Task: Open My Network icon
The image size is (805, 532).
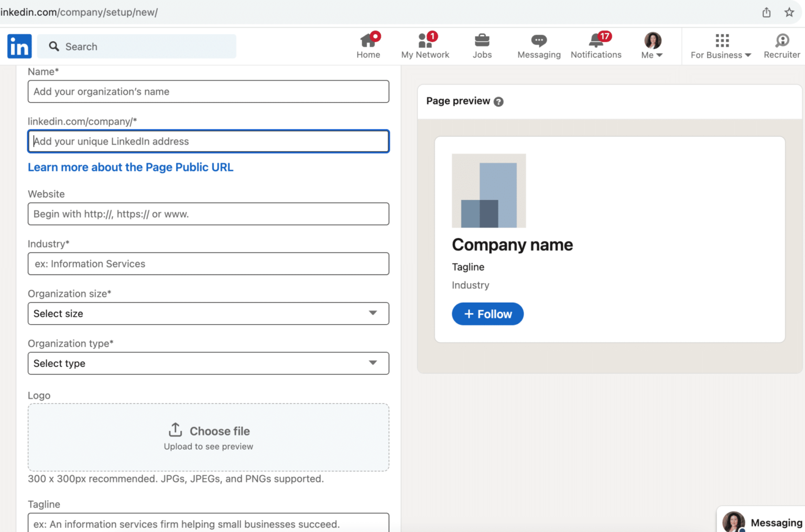Action: click(x=425, y=41)
